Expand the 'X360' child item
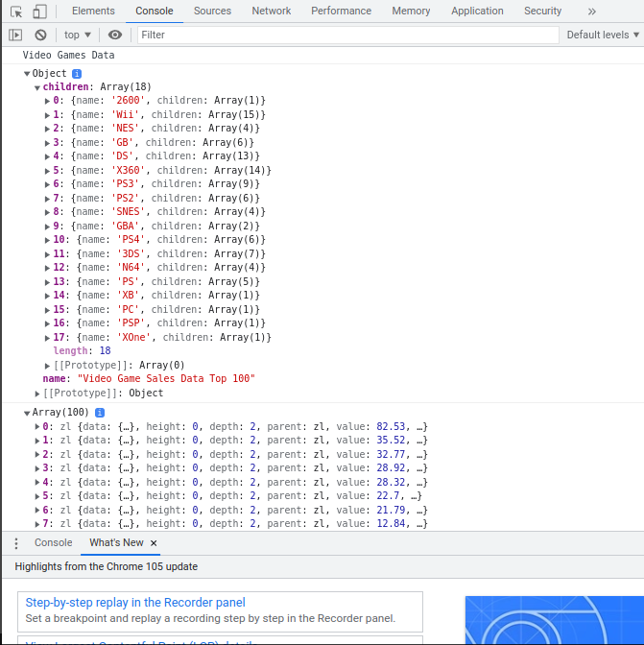Image resolution: width=644 pixels, height=645 pixels. point(47,171)
